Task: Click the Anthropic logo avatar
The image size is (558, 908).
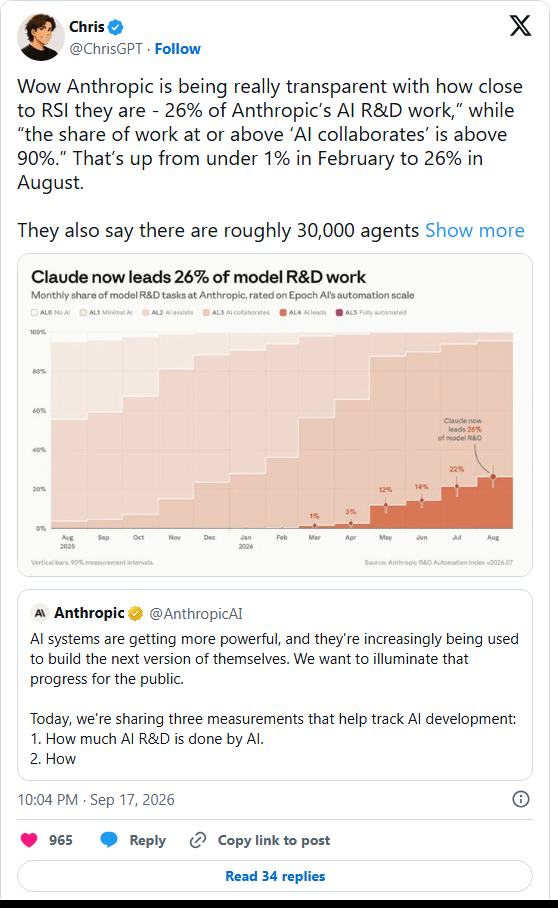Action: coord(39,613)
